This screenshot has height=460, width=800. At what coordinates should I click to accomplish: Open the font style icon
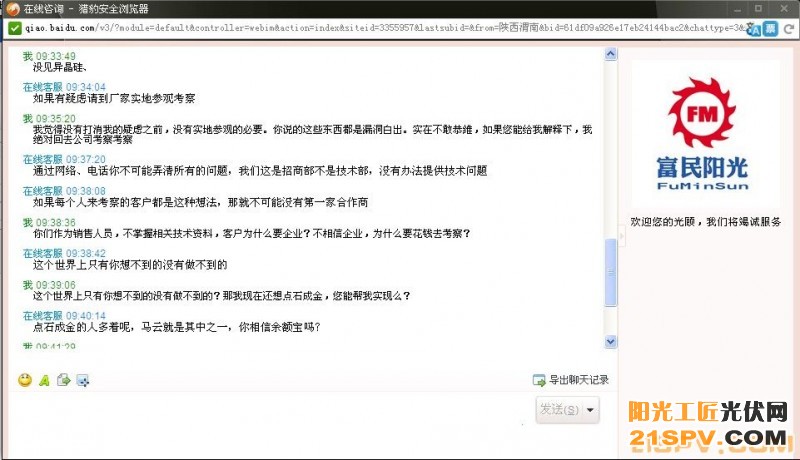tap(44, 380)
